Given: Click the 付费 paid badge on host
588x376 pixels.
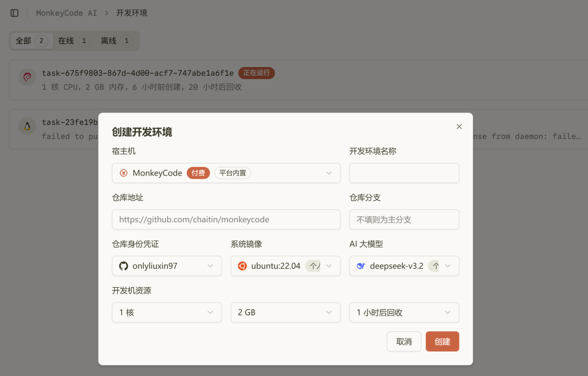Looking at the screenshot, I should click(198, 173).
